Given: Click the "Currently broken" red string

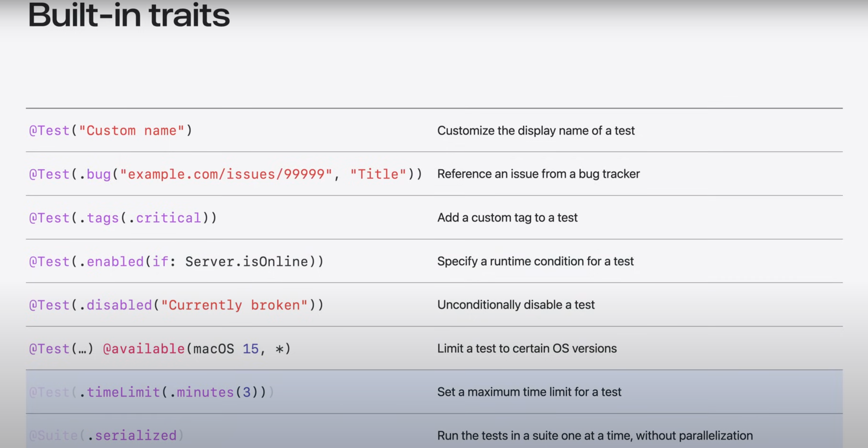Looking at the screenshot, I should click(235, 305).
